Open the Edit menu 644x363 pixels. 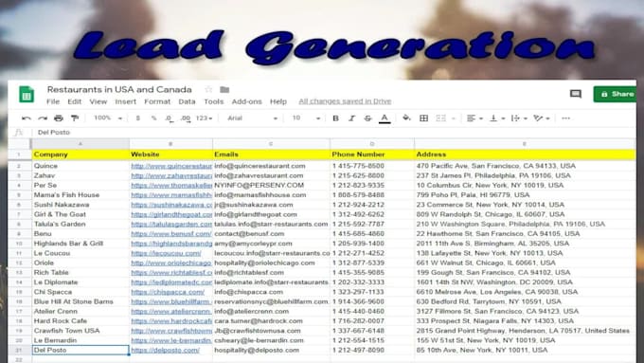[74, 101]
